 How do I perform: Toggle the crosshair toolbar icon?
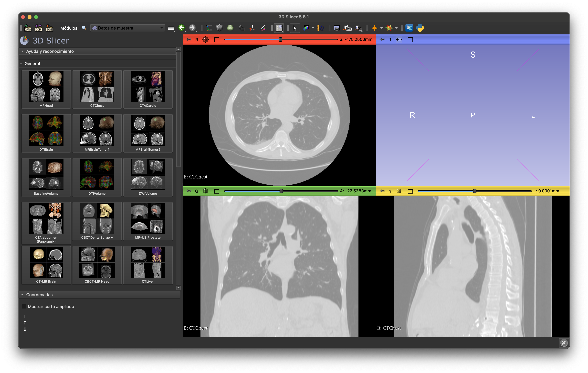click(x=374, y=28)
